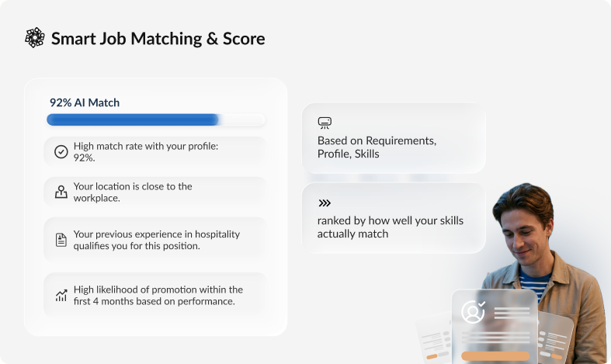Click the Smart Job Matching & Score heading

click(158, 39)
